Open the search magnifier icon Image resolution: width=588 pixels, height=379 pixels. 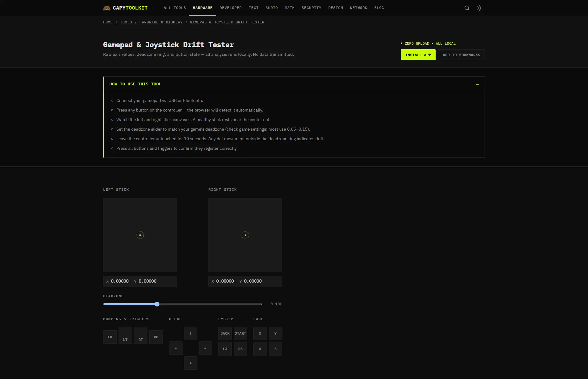467,8
